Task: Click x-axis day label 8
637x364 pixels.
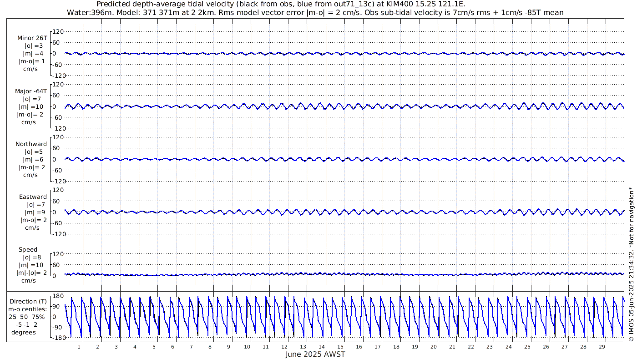Action: tap(210, 347)
